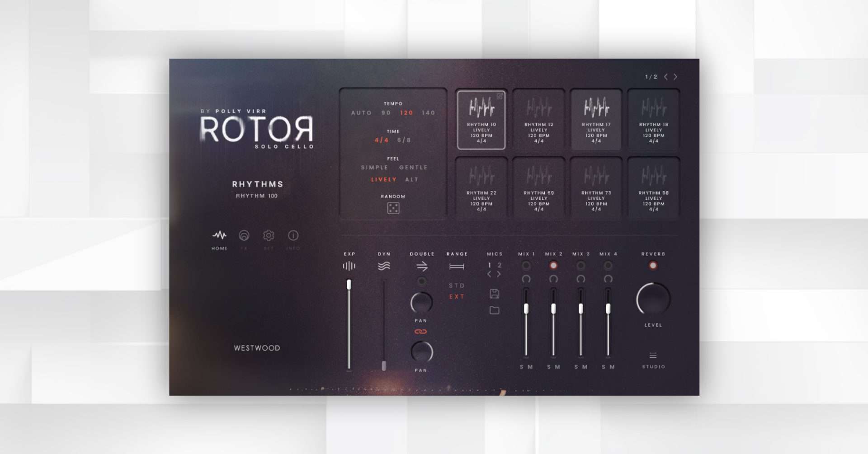The width and height of the screenshot is (868, 454).
Task: Click the upper Double Pan knob
Action: pos(421,303)
